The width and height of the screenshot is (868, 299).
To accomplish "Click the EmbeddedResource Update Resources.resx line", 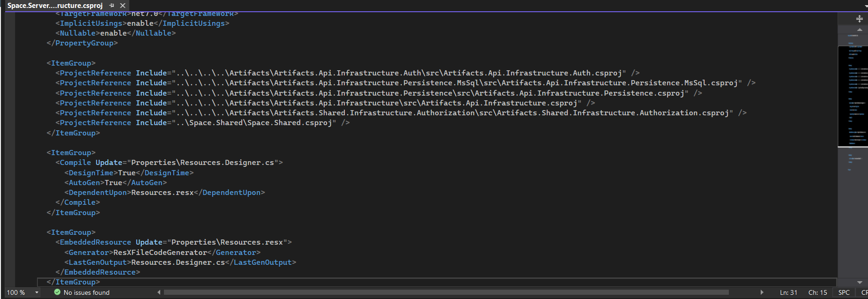I will [174, 242].
